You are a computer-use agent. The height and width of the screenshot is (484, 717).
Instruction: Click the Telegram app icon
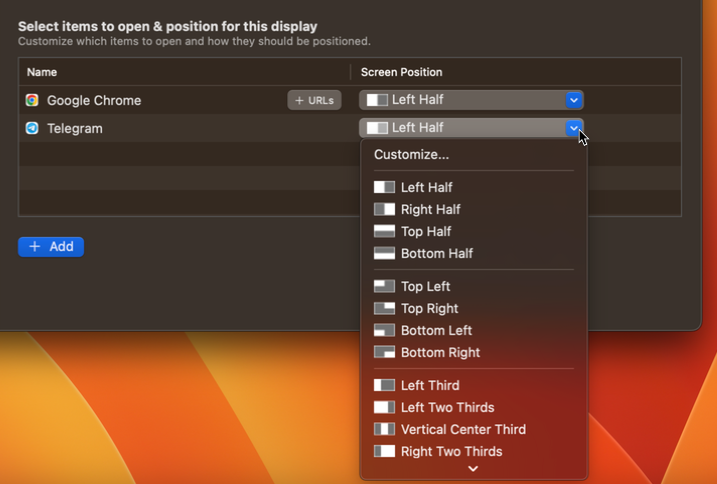point(32,128)
